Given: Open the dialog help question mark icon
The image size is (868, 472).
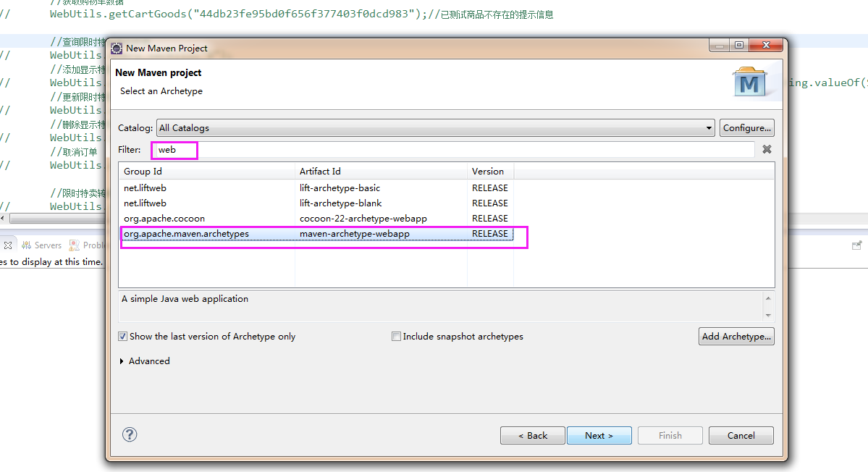Looking at the screenshot, I should [x=130, y=434].
